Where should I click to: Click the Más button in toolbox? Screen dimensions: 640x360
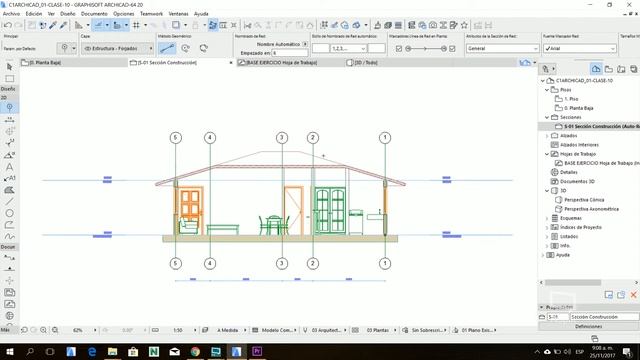pos(5,330)
